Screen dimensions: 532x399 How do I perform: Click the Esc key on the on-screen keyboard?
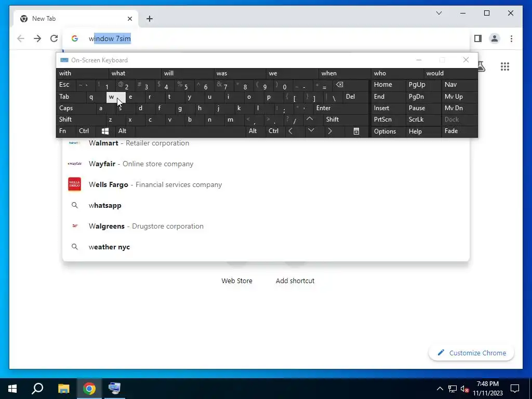click(x=66, y=85)
